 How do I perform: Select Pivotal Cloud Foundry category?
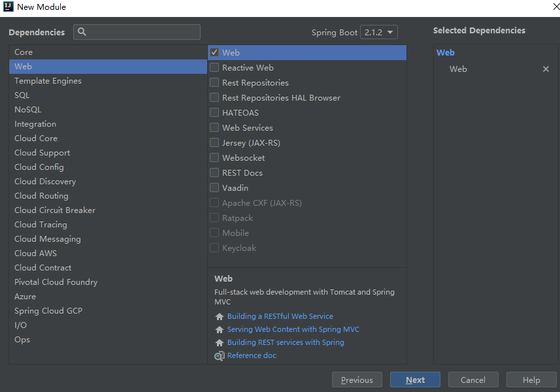pos(108,282)
